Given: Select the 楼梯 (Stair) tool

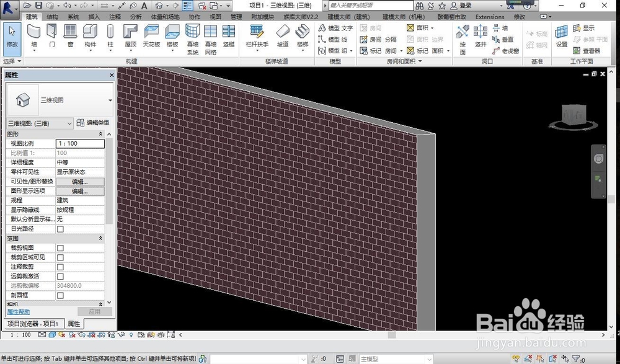Looking at the screenshot, I should pyautogui.click(x=303, y=37).
